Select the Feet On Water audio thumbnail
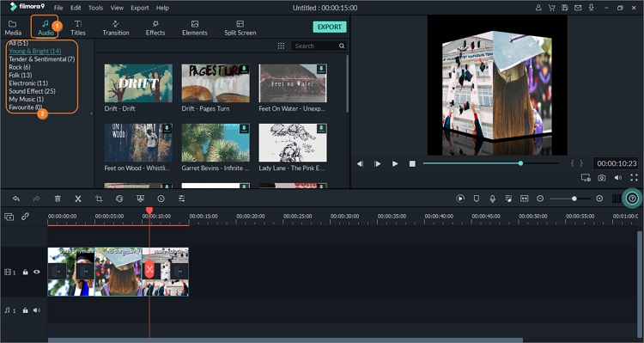 (x=293, y=83)
